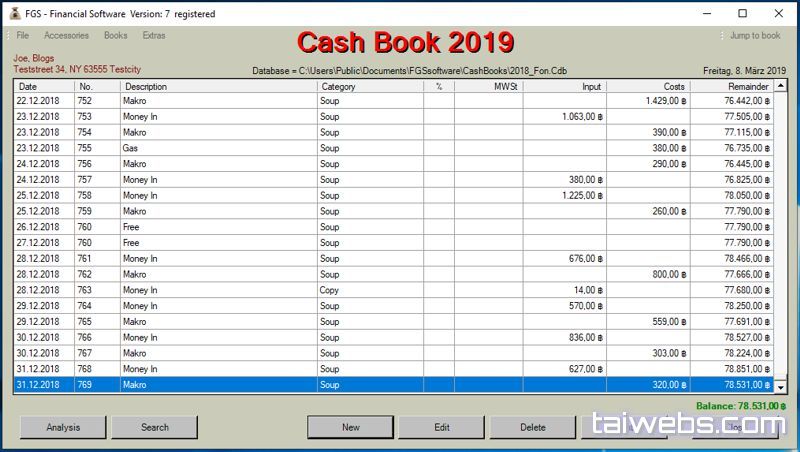Click the Edit button
This screenshot has height=452, width=800.
point(441,427)
